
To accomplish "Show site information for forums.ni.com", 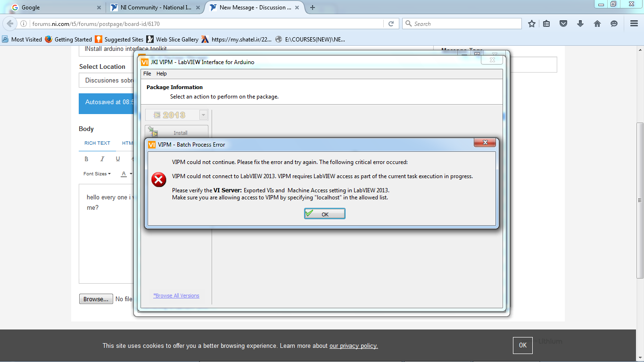I will pyautogui.click(x=24, y=24).
